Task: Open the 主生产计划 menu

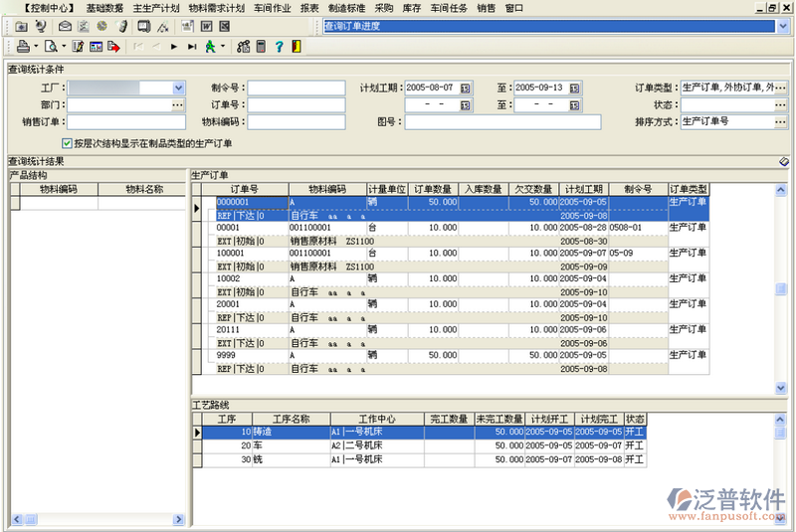Action: point(156,7)
